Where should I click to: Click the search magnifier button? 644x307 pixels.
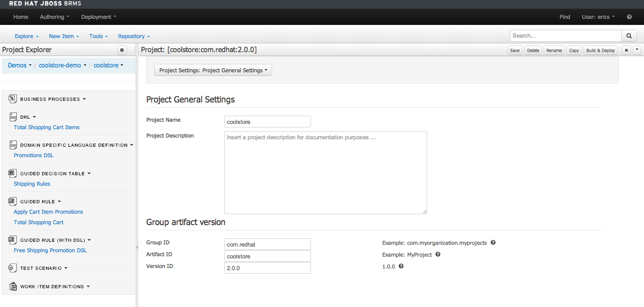point(629,36)
